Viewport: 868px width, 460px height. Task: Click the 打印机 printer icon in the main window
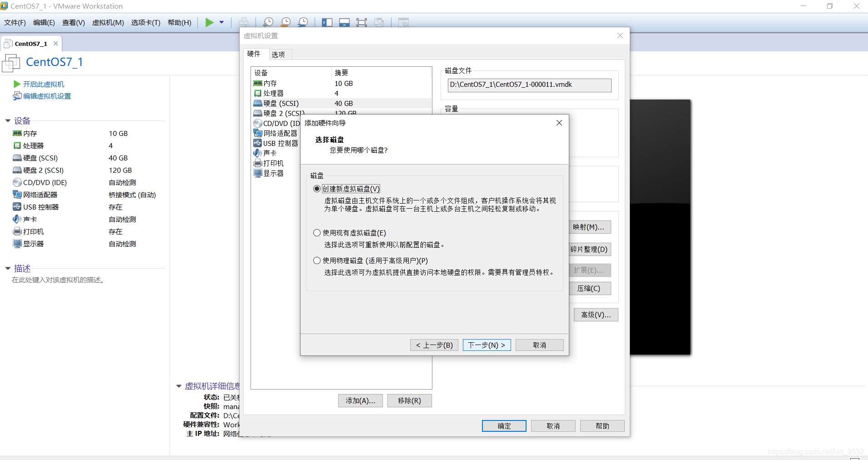17,231
